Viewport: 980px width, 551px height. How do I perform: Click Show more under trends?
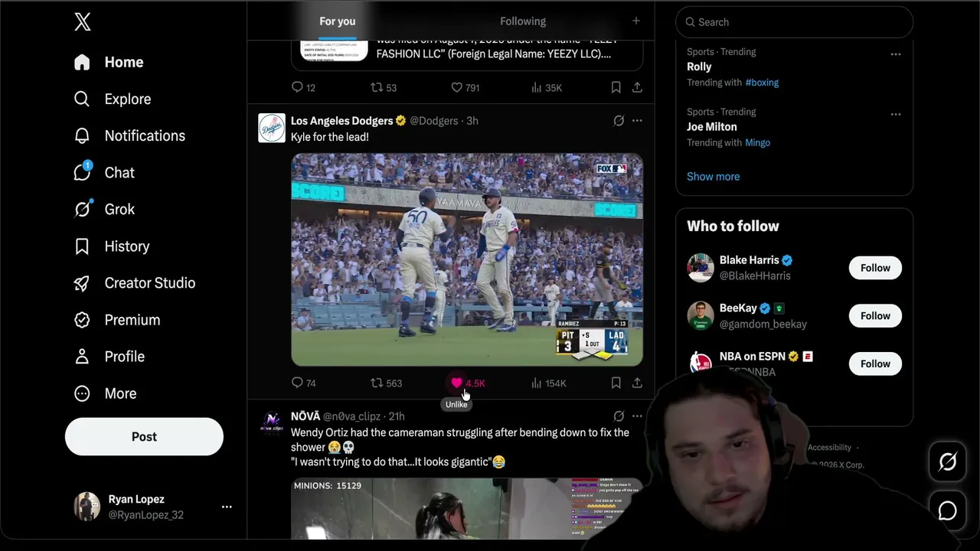pos(714,176)
